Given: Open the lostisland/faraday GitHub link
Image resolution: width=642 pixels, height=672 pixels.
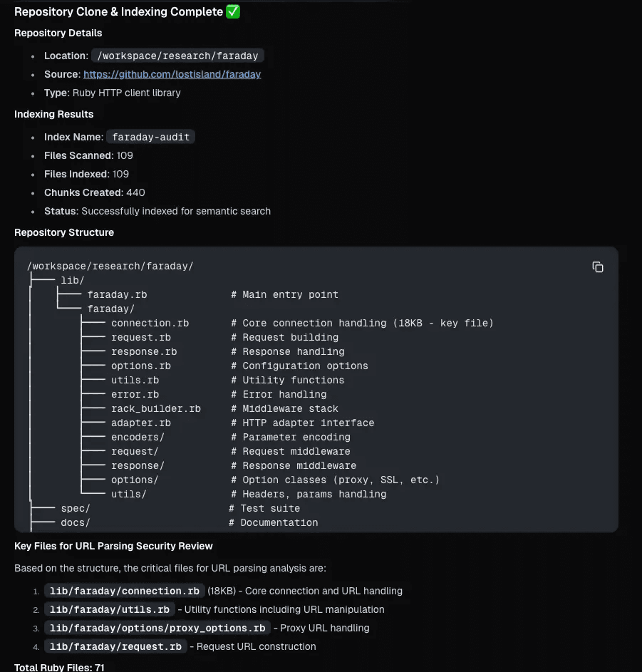Looking at the screenshot, I should pos(172,74).
